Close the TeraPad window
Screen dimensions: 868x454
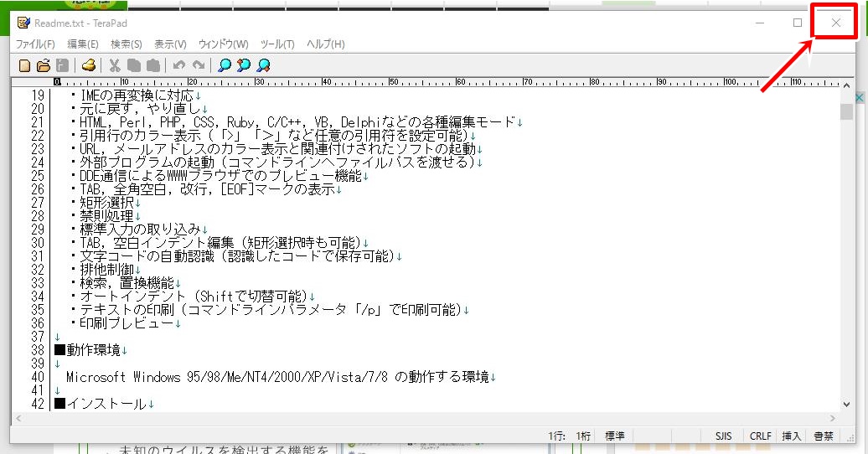tap(836, 23)
